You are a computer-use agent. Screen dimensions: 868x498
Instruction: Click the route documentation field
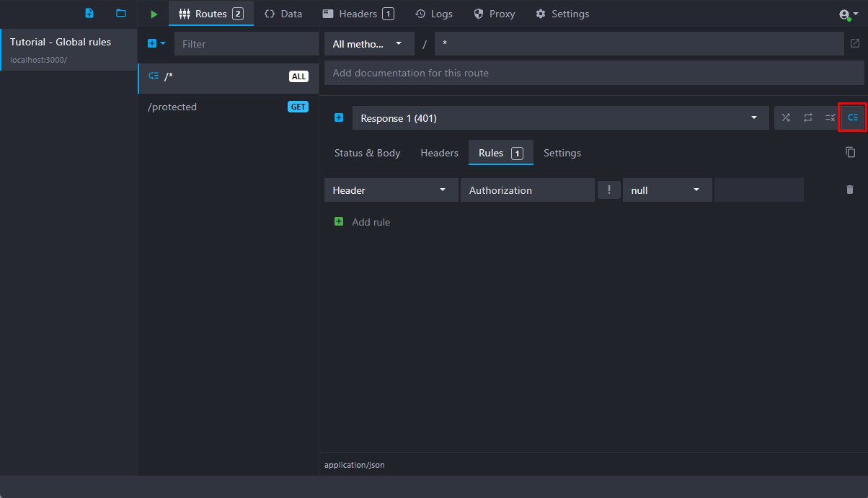click(x=593, y=73)
